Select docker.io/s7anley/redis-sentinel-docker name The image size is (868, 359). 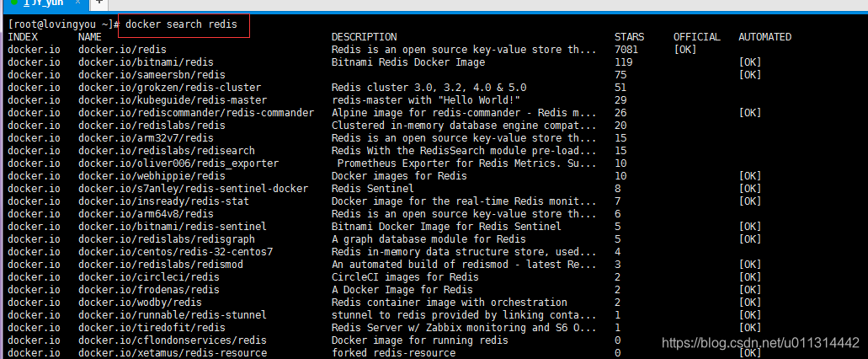point(193,189)
